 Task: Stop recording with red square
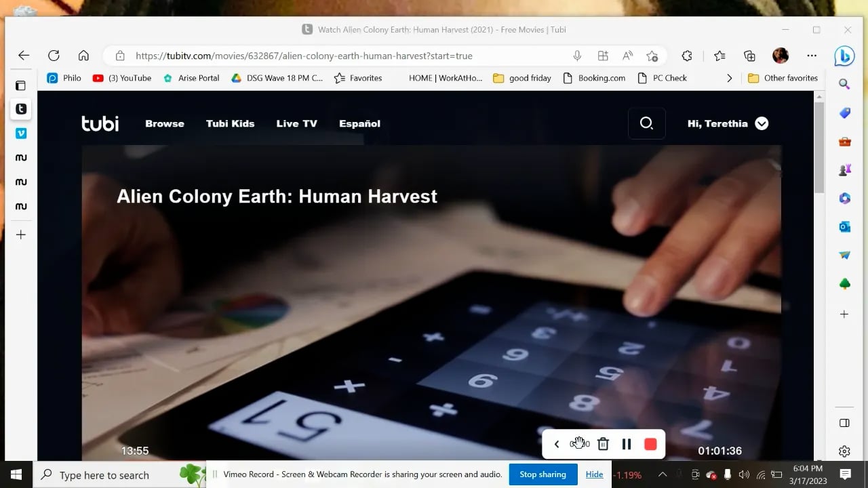650,444
